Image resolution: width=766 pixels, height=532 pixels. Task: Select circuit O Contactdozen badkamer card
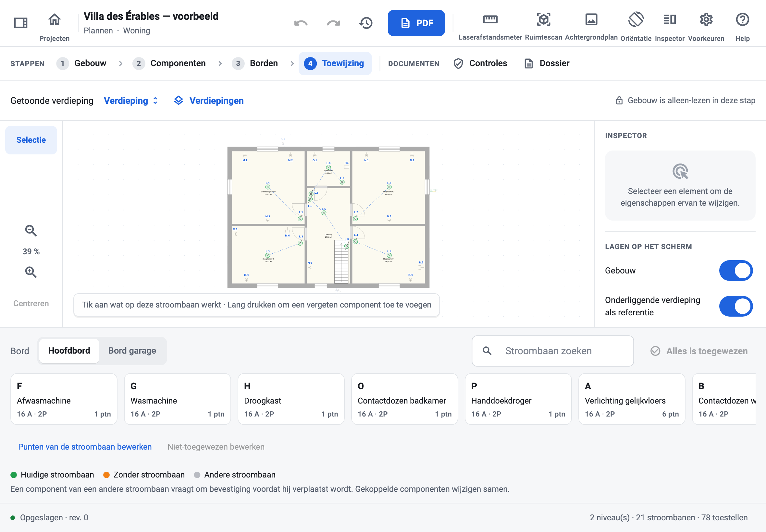tap(404, 399)
